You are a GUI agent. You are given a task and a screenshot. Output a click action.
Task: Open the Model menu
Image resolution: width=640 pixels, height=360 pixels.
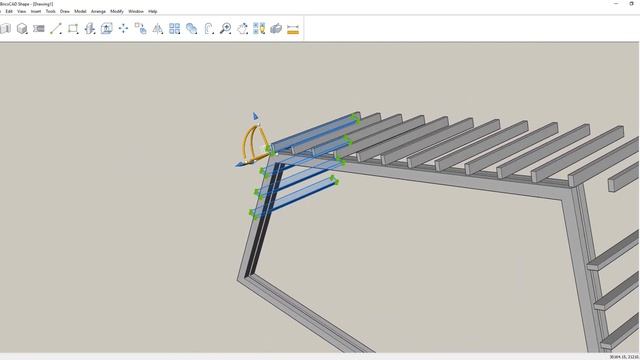(x=80, y=11)
